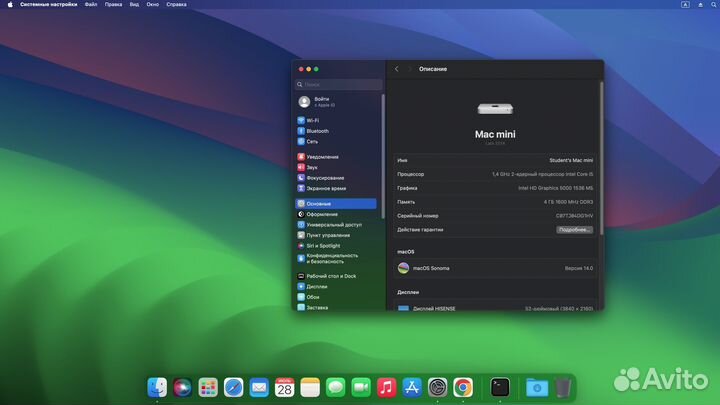Open Finder from the Dock
720x405 pixels.
pos(157,388)
